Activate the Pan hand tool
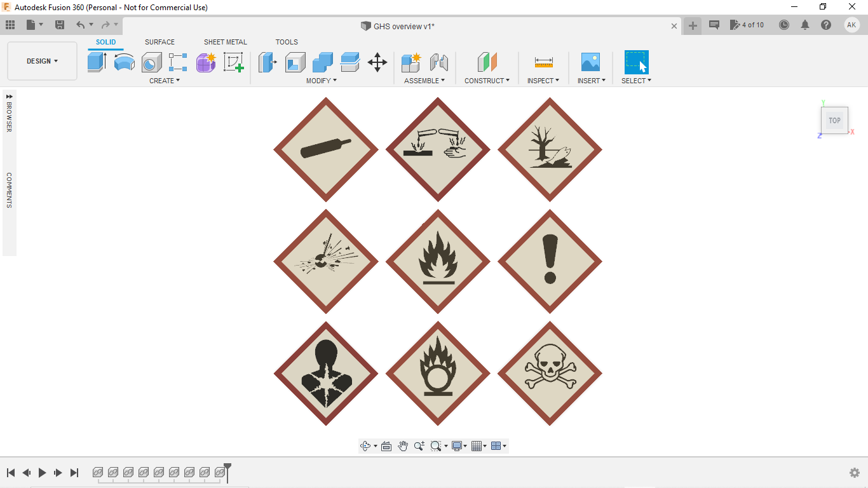The image size is (868, 488). pos(403,446)
